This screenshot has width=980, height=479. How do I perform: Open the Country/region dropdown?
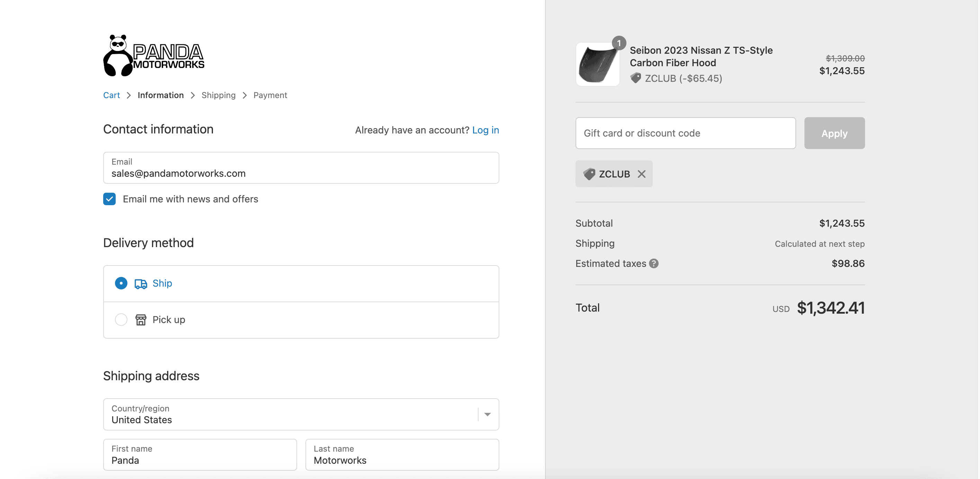(x=301, y=414)
